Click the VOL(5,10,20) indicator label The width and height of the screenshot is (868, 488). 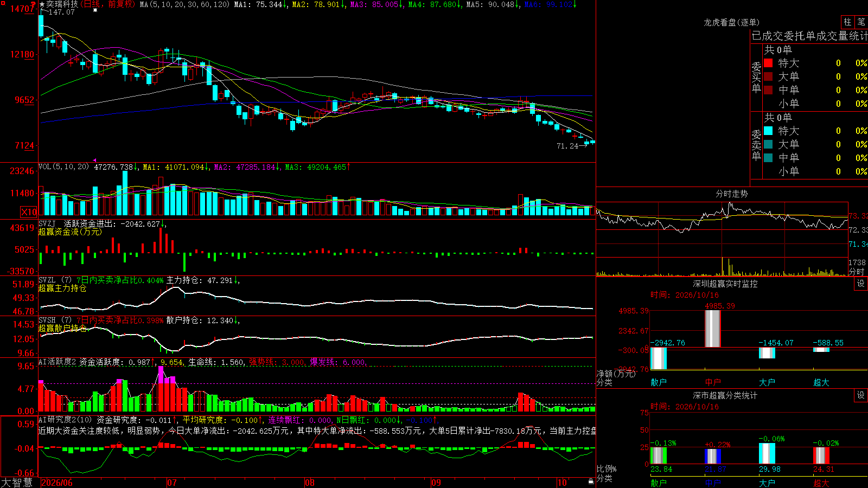pyautogui.click(x=63, y=167)
